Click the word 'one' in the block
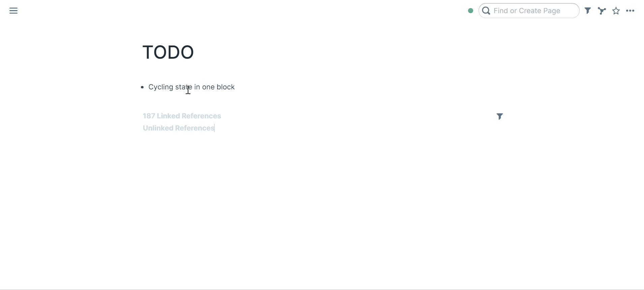Viewport: 644px width, 290px height. click(209, 87)
